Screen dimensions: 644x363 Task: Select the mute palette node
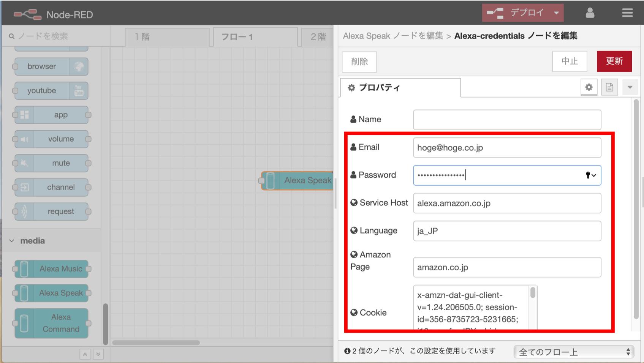tap(52, 163)
